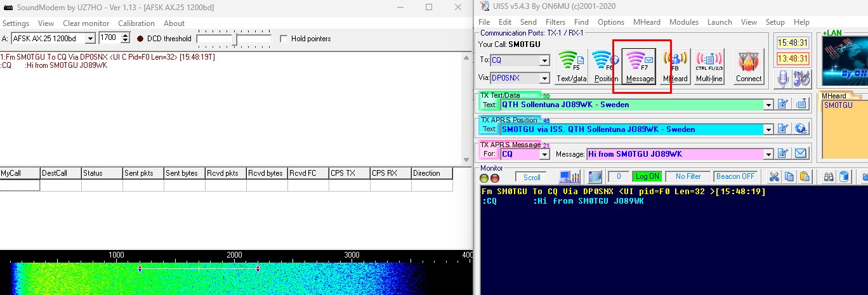
Task: Open SoundModem About menu
Action: [x=174, y=23]
